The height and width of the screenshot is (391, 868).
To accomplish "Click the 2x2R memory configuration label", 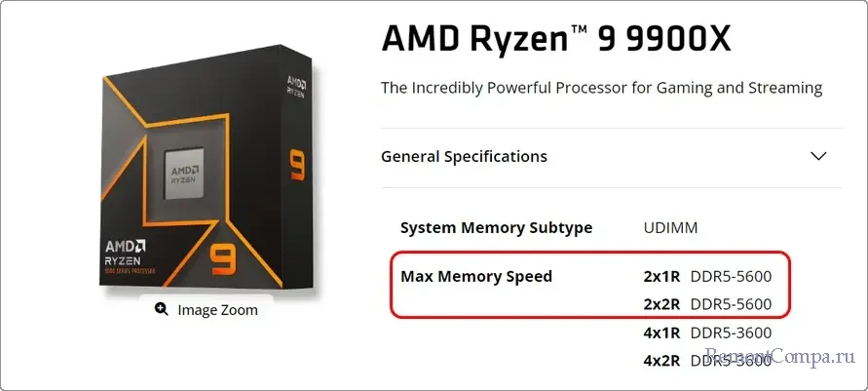I will click(662, 304).
